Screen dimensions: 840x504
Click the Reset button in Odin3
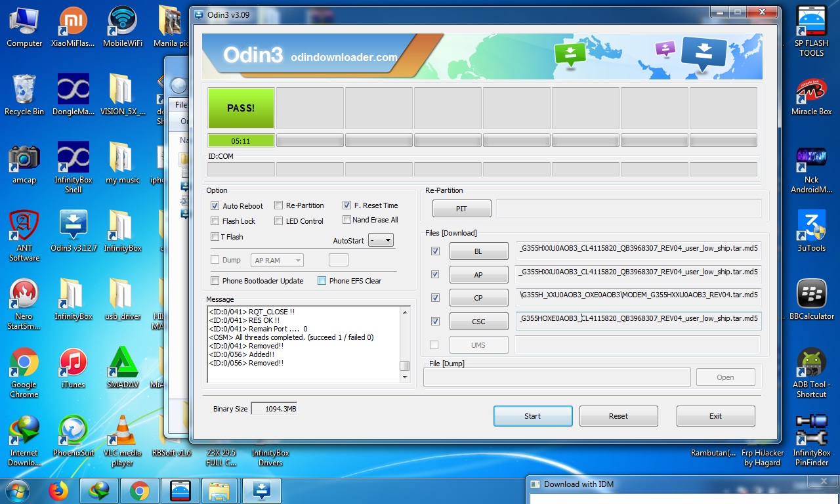[x=618, y=416]
